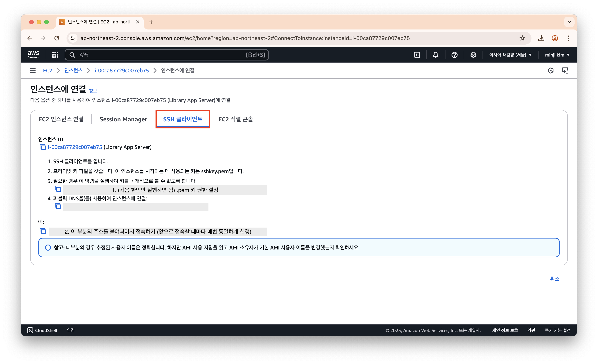598x364 pixels.
Task: Switch to the Session Manager tab
Action: 123,119
